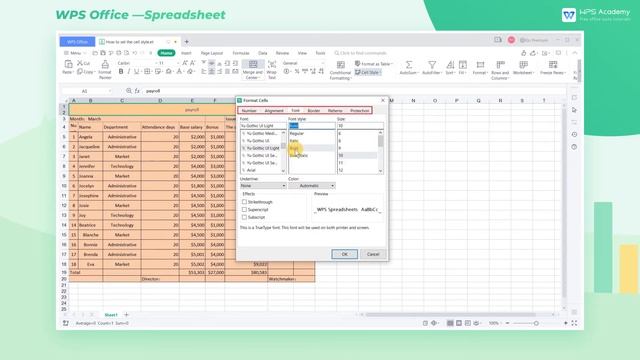Open the Formulas ribbon tab

241,53
